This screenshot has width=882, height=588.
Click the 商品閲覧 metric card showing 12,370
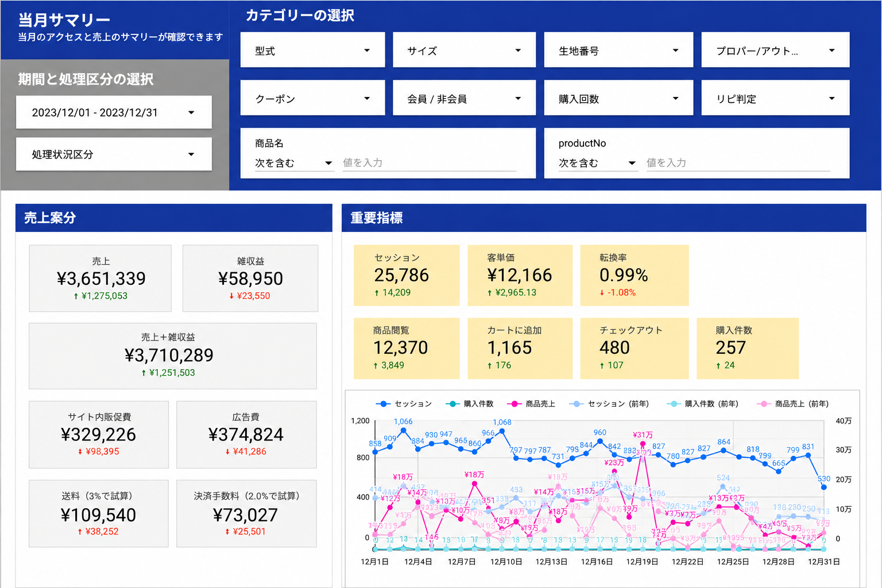coord(407,348)
